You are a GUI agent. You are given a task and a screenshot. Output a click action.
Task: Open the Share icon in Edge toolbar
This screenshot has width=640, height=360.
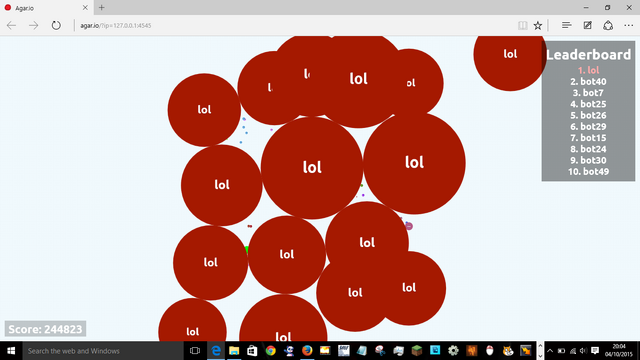(608, 25)
